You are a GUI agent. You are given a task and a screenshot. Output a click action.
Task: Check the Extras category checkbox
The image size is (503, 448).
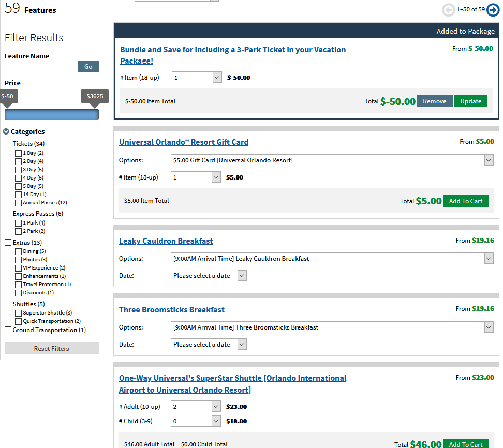pos(8,243)
